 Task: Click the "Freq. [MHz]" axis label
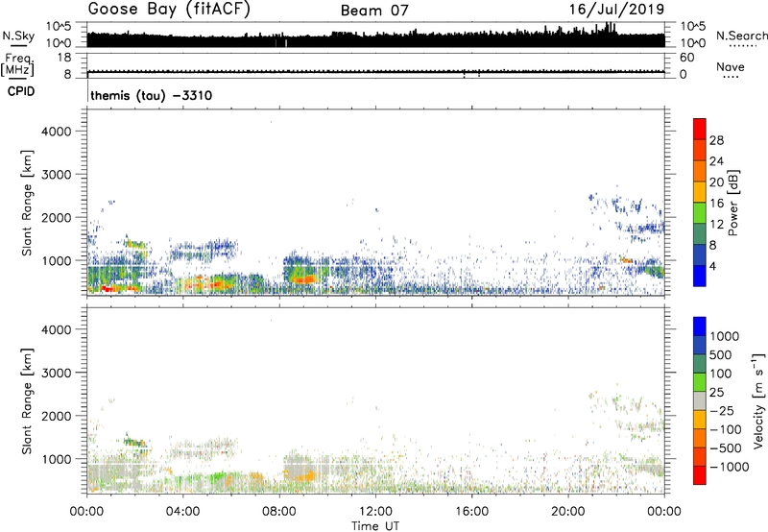[17, 64]
